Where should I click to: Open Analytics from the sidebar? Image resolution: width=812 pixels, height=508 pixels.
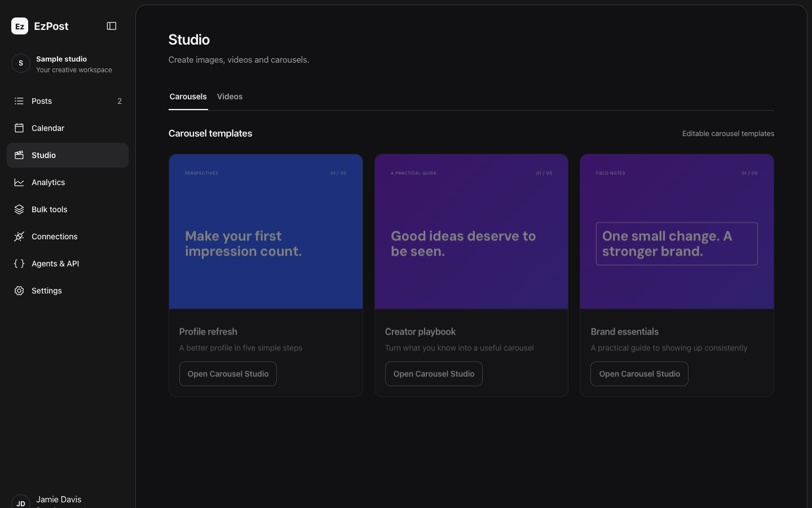[x=68, y=182]
